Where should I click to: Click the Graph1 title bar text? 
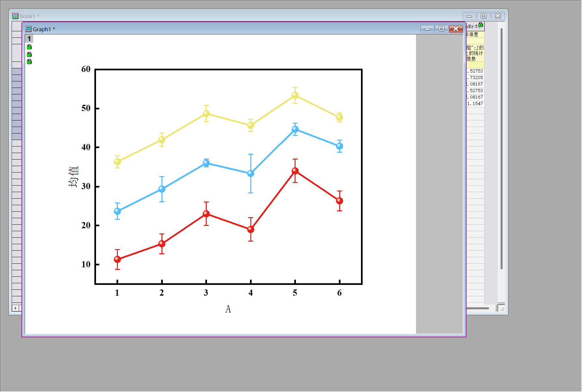pyautogui.click(x=44, y=29)
